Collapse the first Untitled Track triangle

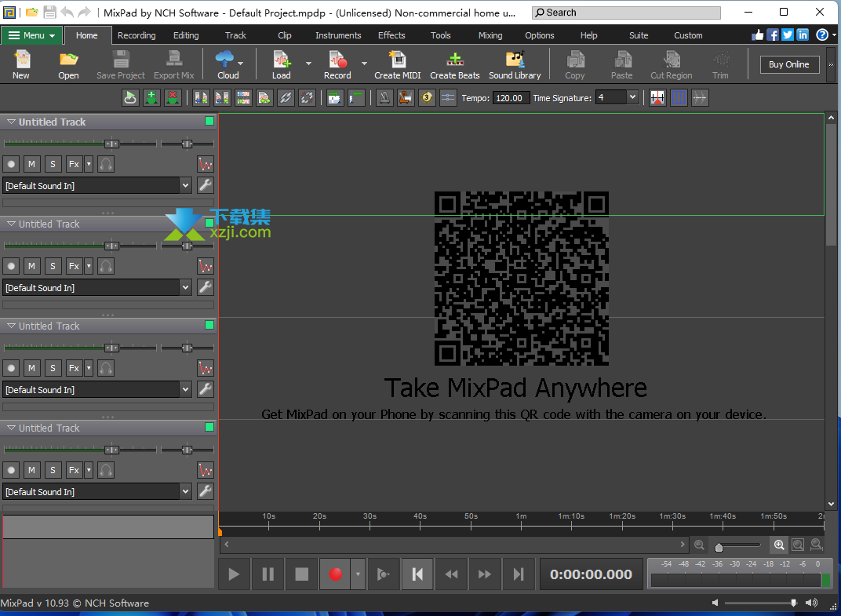coord(11,122)
